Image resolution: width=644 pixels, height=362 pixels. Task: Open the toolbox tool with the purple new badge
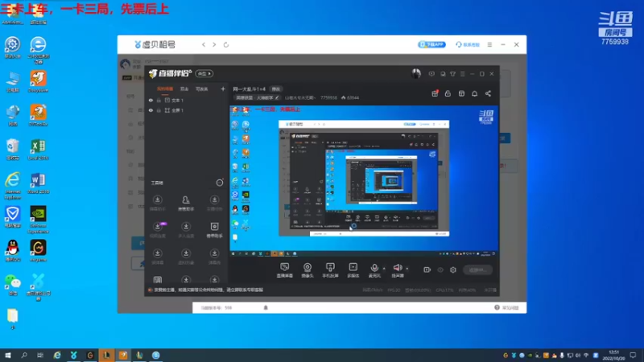[x=158, y=229]
